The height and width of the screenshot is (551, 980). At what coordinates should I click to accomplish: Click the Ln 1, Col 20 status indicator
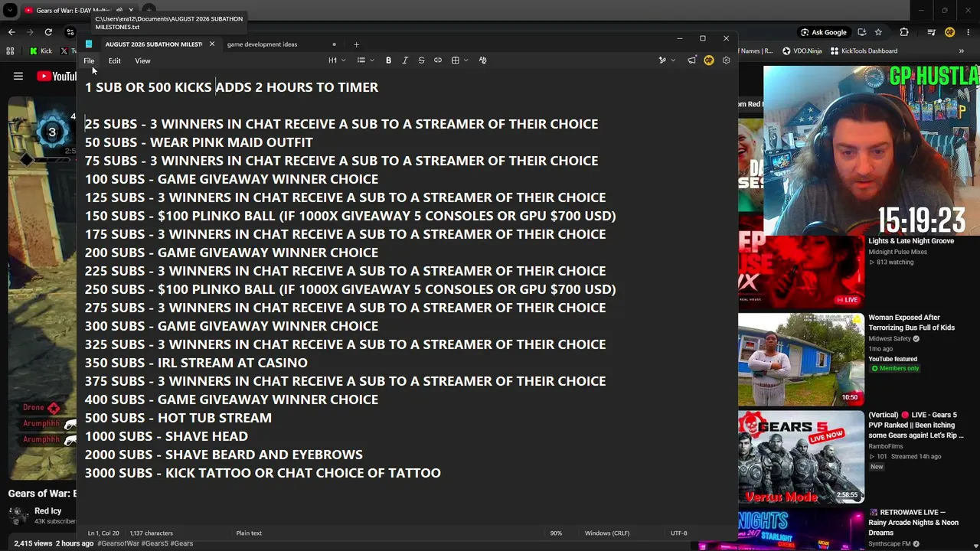[x=103, y=533]
